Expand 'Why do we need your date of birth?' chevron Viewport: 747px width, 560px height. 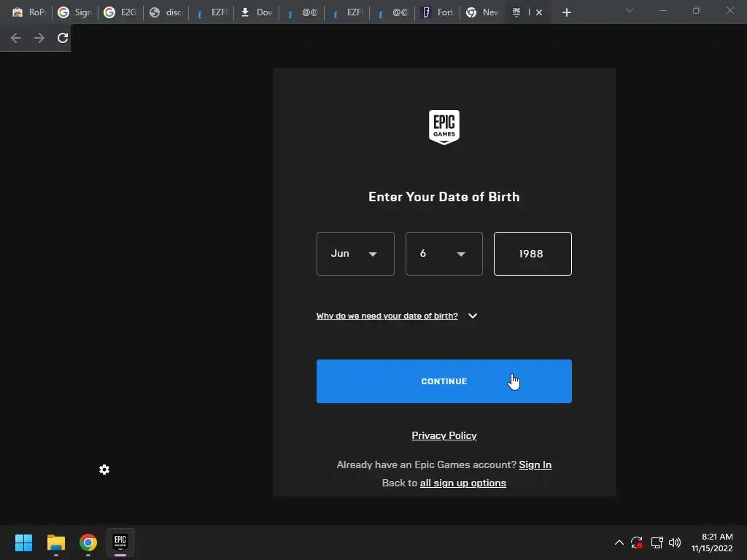(473, 316)
